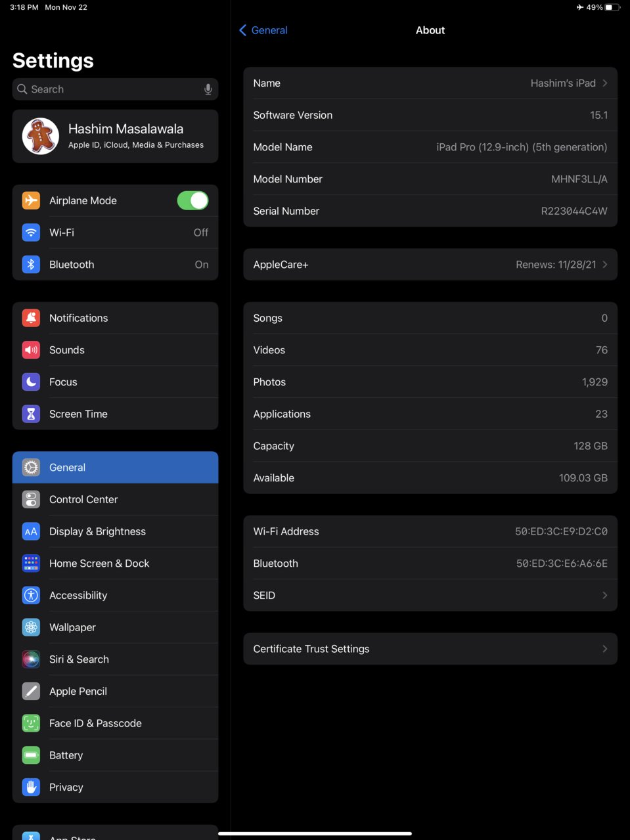Tap the Capacity 128 GB value
Image resolution: width=630 pixels, height=840 pixels.
(x=591, y=446)
